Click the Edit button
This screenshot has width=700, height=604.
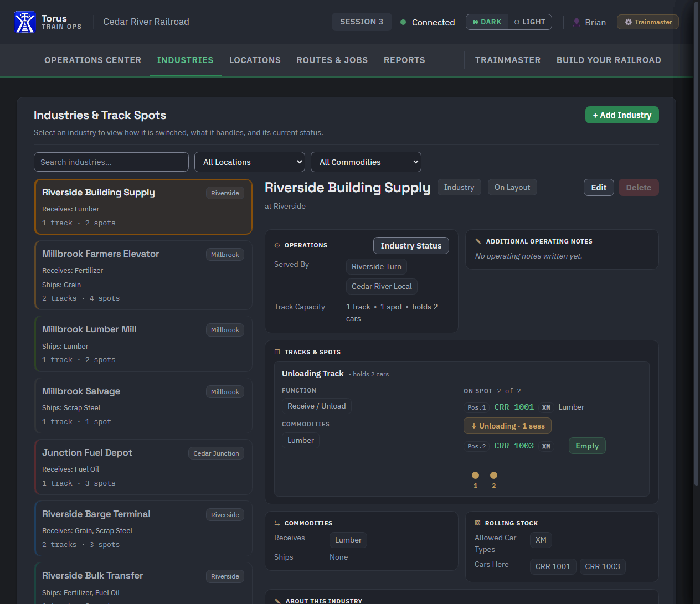[x=599, y=188]
